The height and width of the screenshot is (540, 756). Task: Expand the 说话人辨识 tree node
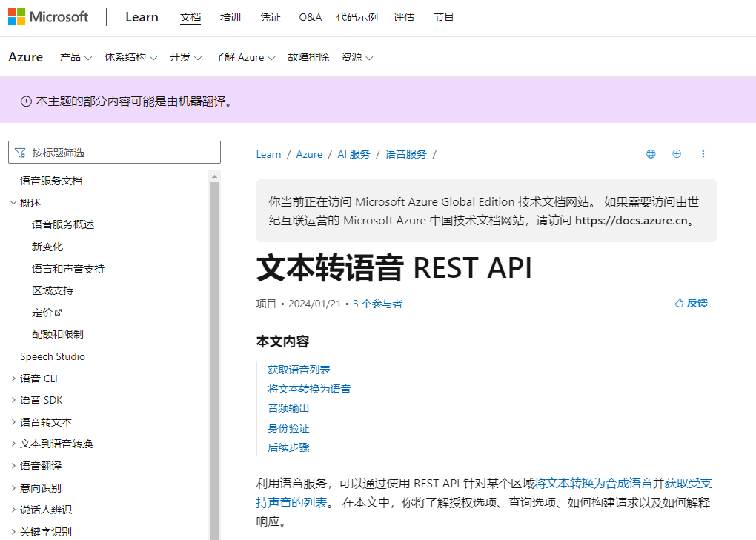(13, 510)
